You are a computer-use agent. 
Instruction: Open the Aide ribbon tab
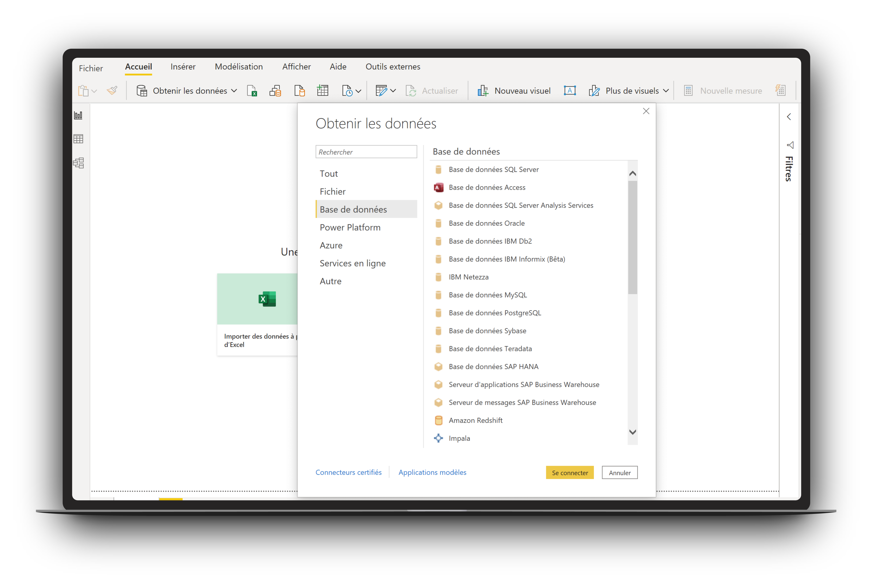(338, 67)
